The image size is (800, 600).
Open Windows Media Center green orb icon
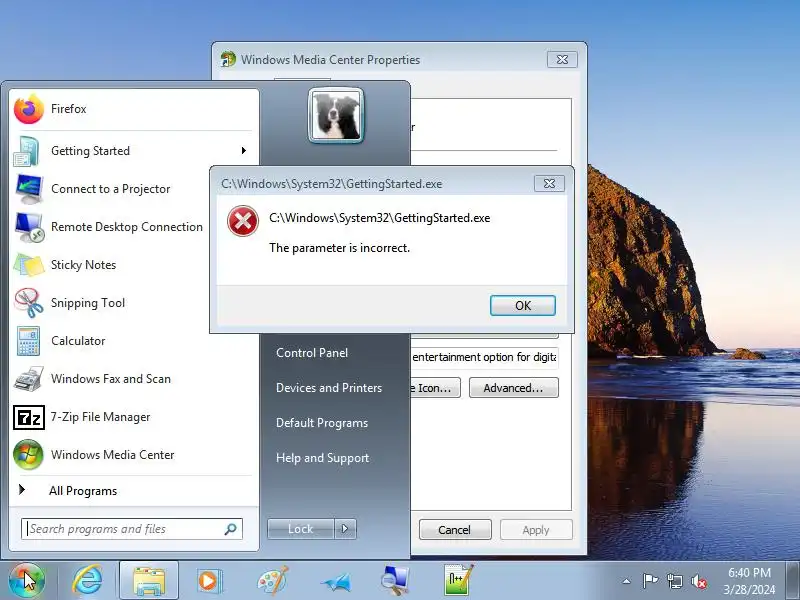[29, 455]
